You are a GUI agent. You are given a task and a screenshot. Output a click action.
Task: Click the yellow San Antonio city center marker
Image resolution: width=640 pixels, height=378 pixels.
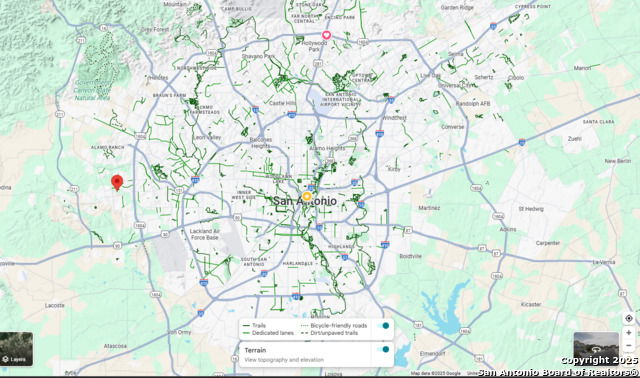[307, 196]
